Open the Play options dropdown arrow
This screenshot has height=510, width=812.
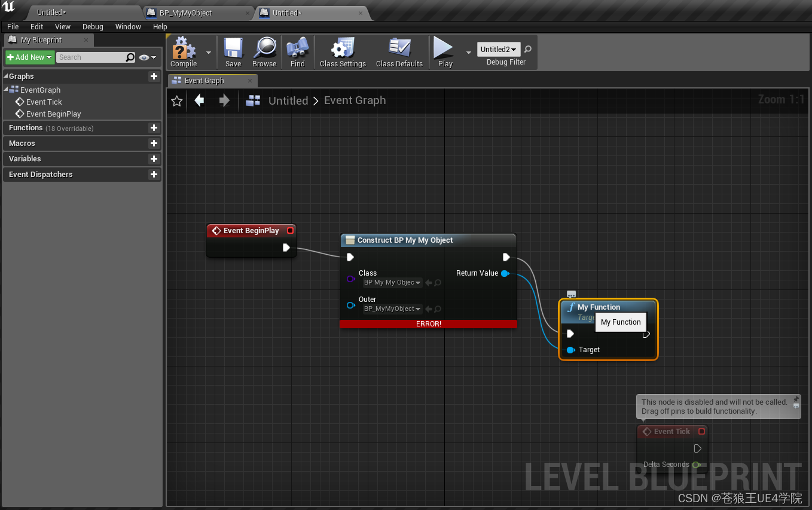pos(468,53)
